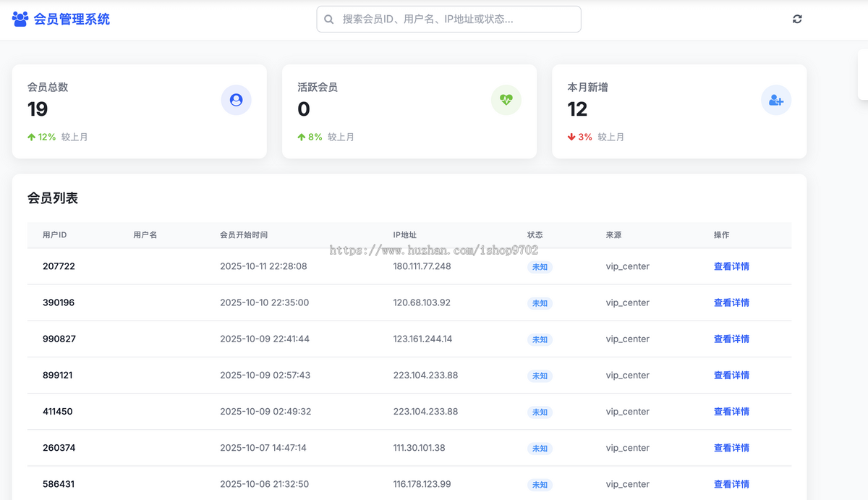The image size is (868, 500).
Task: Click the 未知 status badge for user 411450
Action: click(x=540, y=412)
